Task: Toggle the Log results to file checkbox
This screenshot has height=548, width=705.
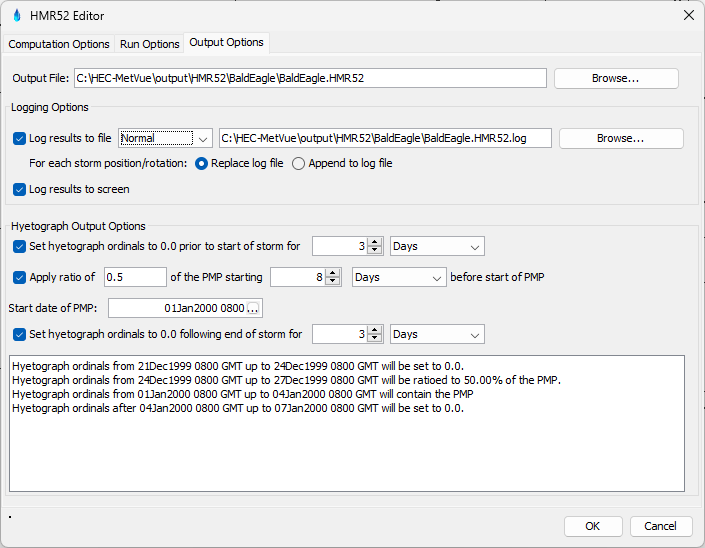Action: point(20,138)
